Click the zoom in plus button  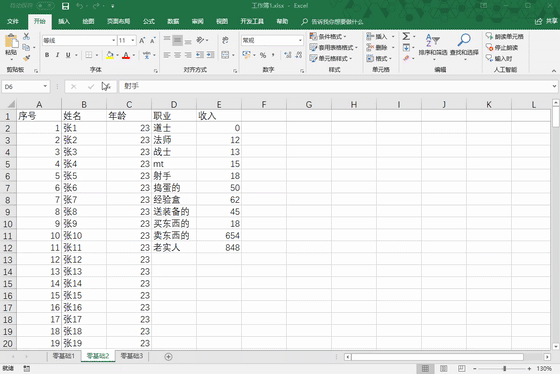point(529,368)
